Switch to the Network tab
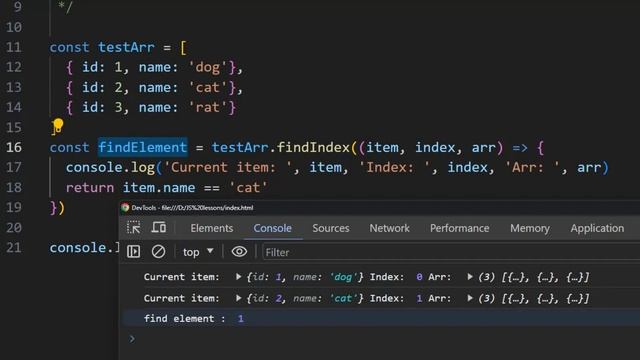This screenshot has width=640, height=360. coord(389,228)
